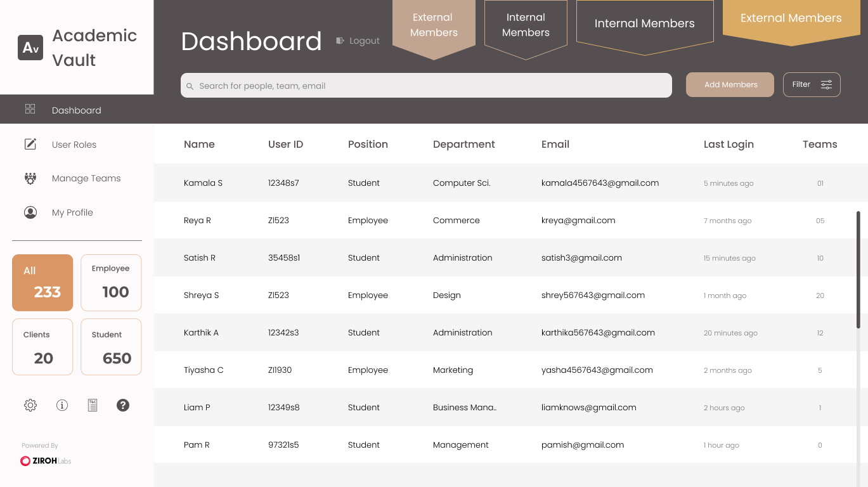Click email liamknows@gmail.com

(588, 408)
